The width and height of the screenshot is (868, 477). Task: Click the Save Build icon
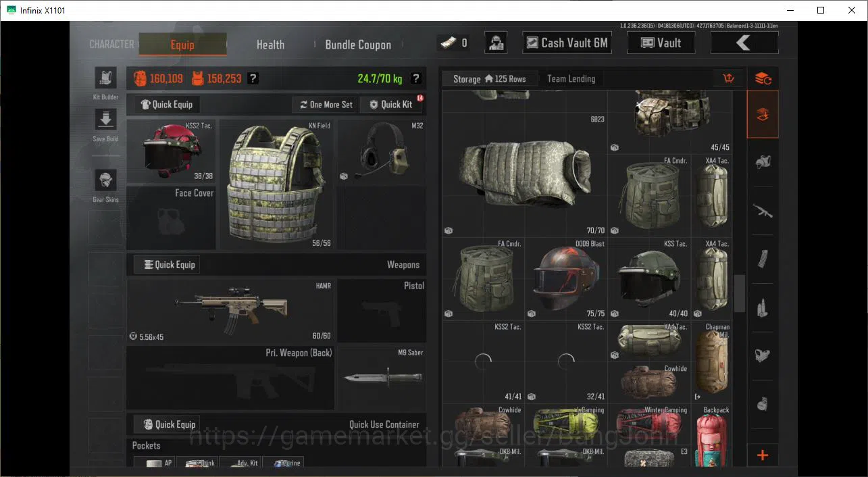tap(105, 120)
